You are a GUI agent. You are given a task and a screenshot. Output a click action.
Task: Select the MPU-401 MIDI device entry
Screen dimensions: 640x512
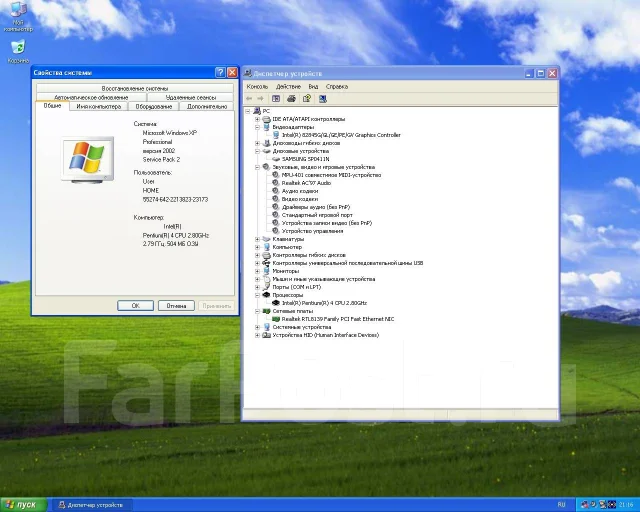pyautogui.click(x=331, y=175)
